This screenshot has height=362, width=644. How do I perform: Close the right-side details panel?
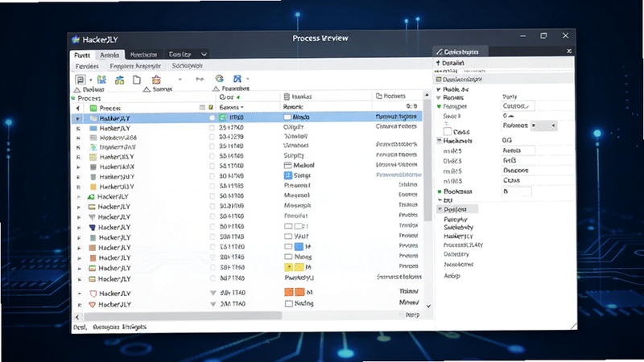(x=569, y=51)
